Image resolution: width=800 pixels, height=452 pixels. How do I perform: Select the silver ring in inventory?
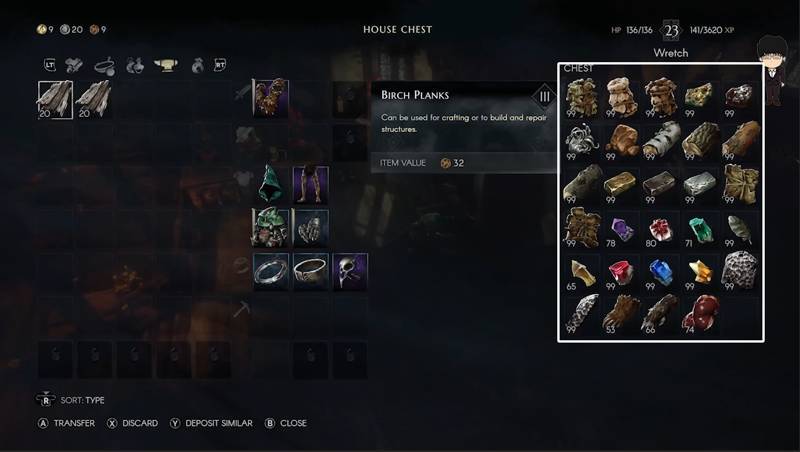coord(270,272)
